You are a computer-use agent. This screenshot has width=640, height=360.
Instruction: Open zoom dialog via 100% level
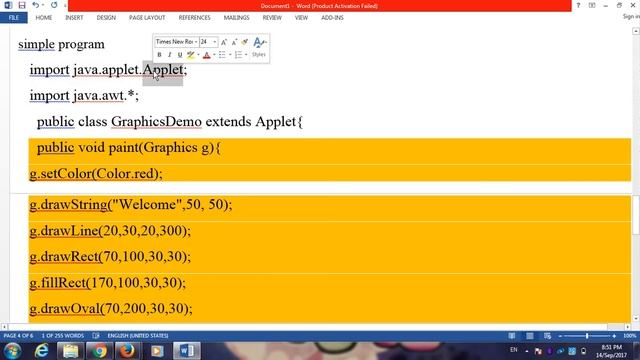click(x=630, y=336)
